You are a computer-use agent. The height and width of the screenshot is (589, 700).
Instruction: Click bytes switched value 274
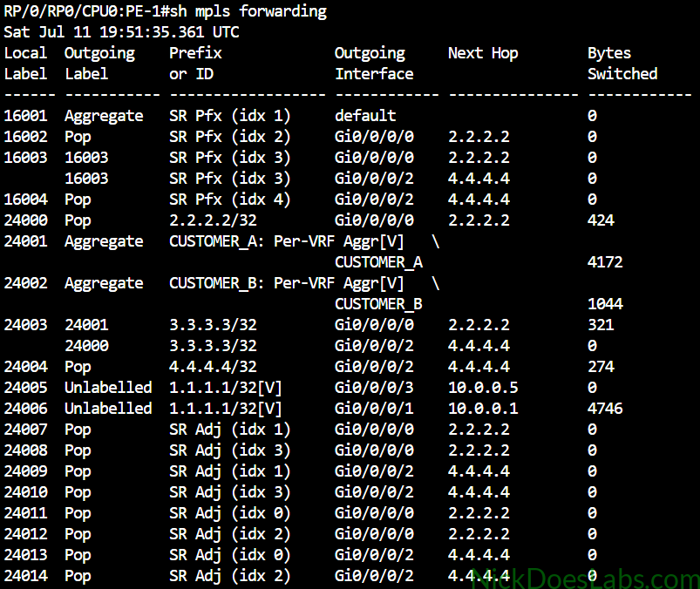tap(601, 366)
